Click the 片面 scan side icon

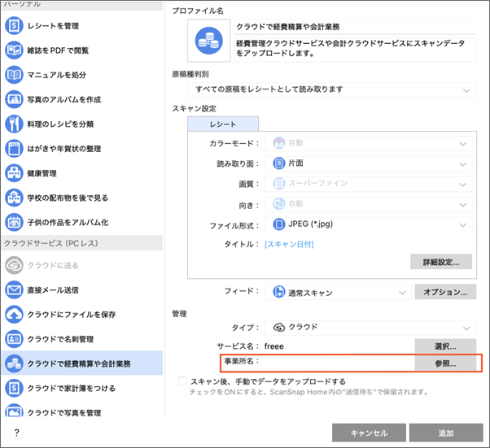point(278,163)
